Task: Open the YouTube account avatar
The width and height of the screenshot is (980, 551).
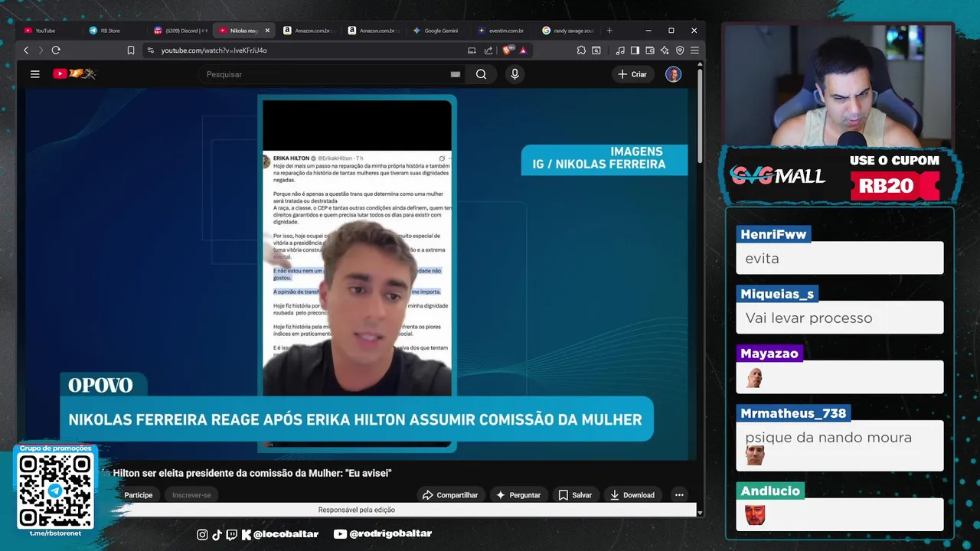Action: 673,74
